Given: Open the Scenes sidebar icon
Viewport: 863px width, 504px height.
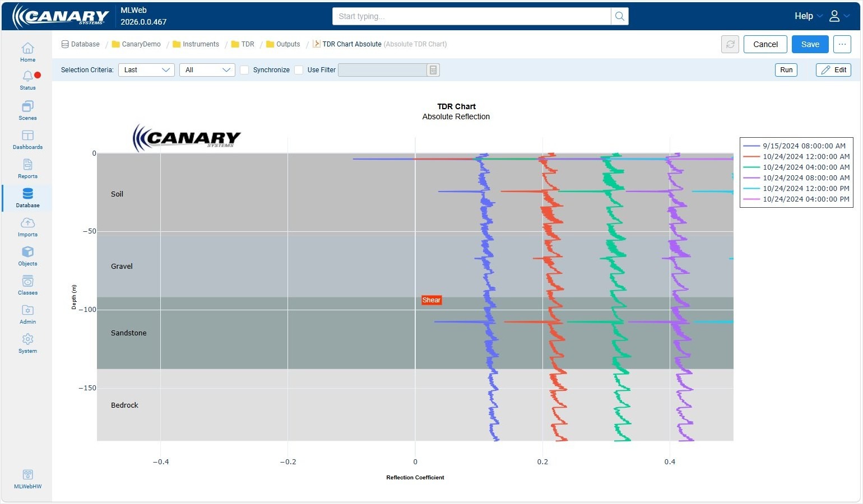Looking at the screenshot, I should point(27,106).
